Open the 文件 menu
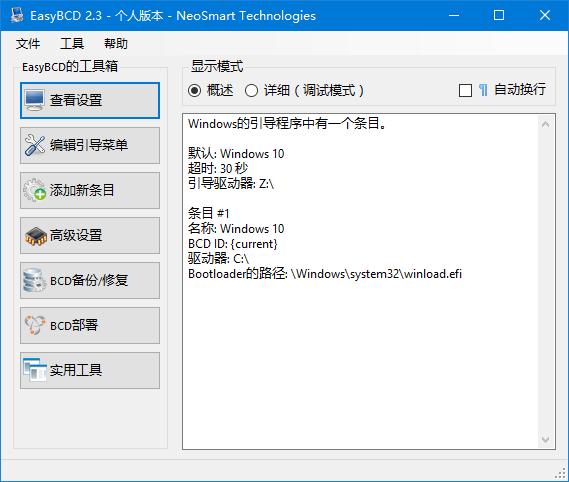569x482 pixels. (x=28, y=44)
